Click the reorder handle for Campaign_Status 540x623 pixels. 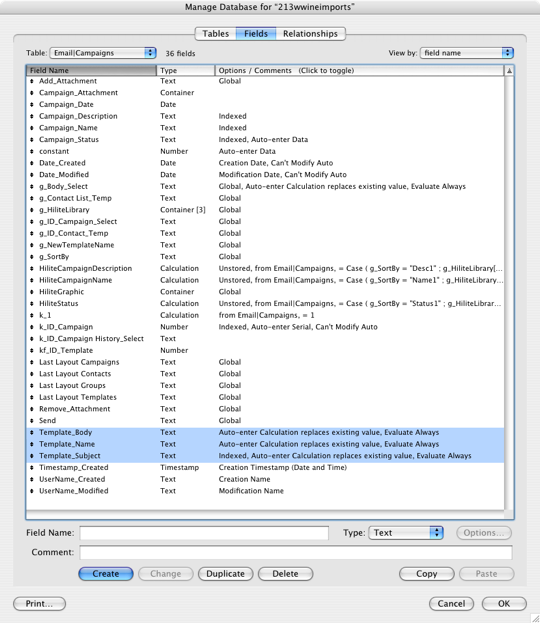(32, 139)
